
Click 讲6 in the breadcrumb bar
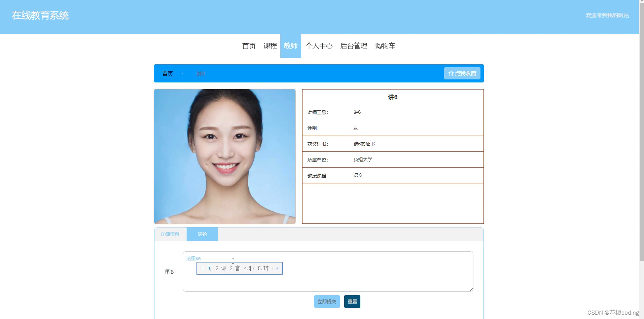[x=200, y=73]
